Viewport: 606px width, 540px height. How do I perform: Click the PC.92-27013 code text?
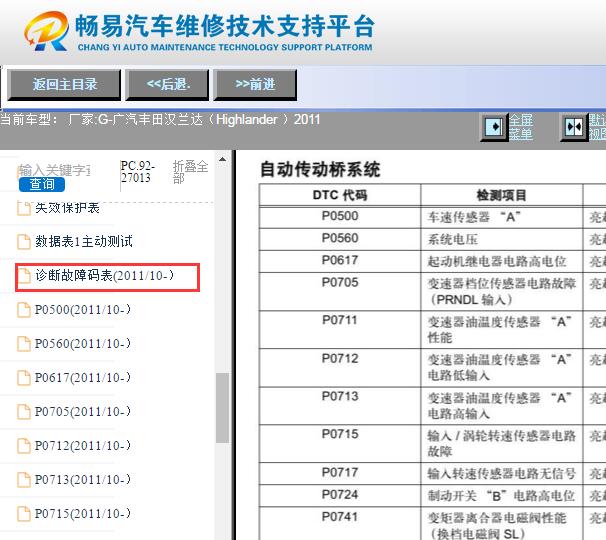click(138, 172)
